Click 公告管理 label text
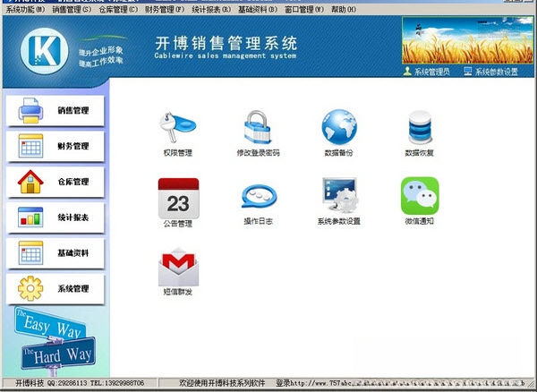The image size is (537, 392). tap(178, 224)
